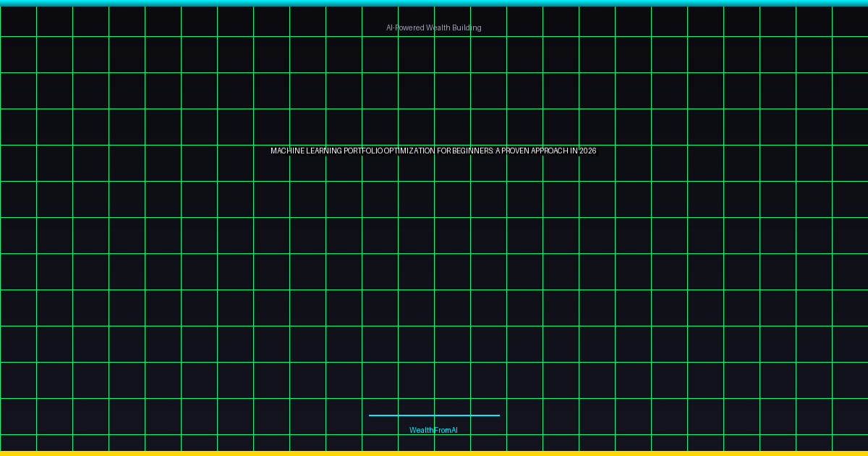Viewport: 868px width, 456px height.
Task: Click the left end of the cyan divider
Action: 371,415
